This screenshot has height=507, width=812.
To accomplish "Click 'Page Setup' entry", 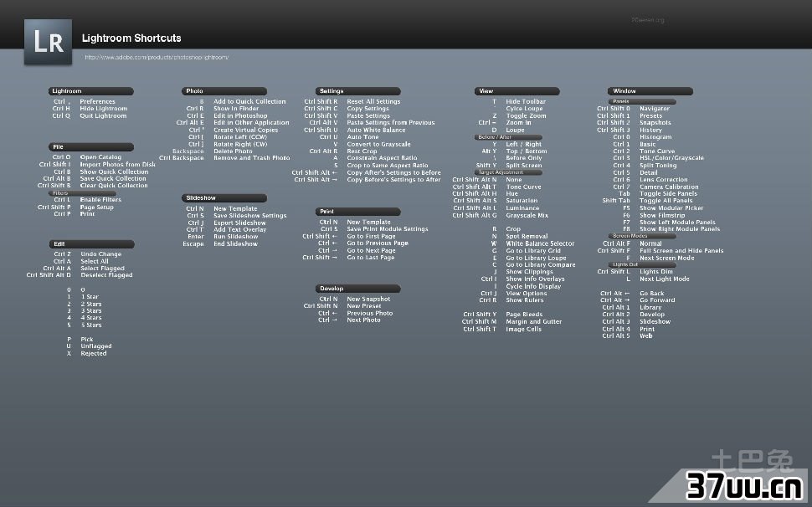I will tap(97, 207).
